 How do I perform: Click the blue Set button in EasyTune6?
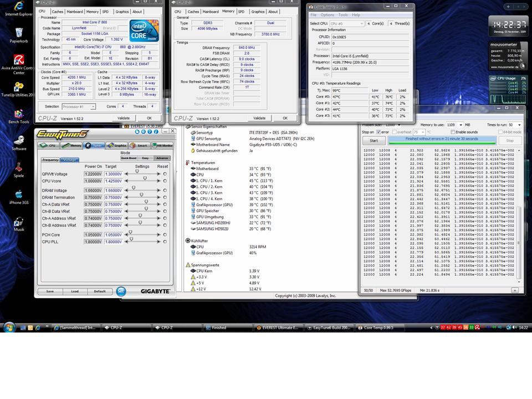tap(121, 291)
